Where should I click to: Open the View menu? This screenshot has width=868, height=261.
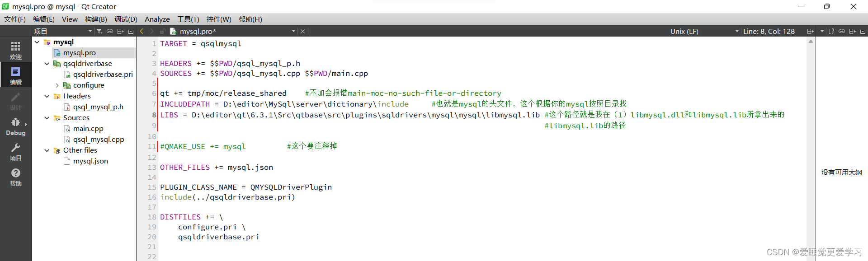(70, 19)
